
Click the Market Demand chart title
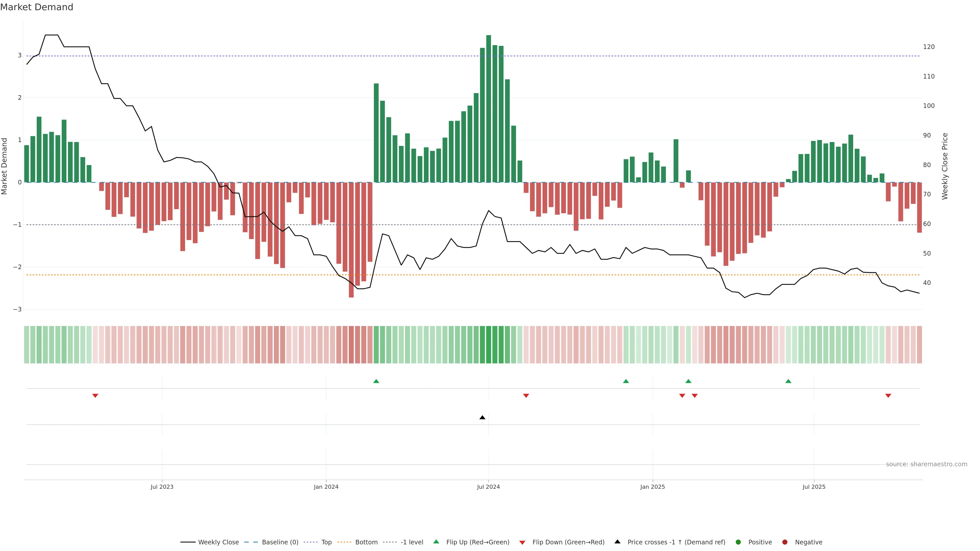(x=36, y=7)
